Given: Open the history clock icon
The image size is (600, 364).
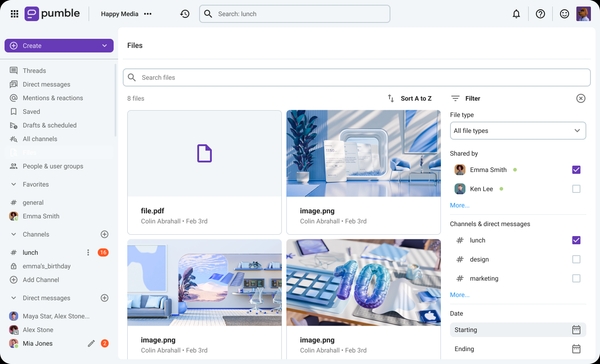Looking at the screenshot, I should tap(185, 14).
